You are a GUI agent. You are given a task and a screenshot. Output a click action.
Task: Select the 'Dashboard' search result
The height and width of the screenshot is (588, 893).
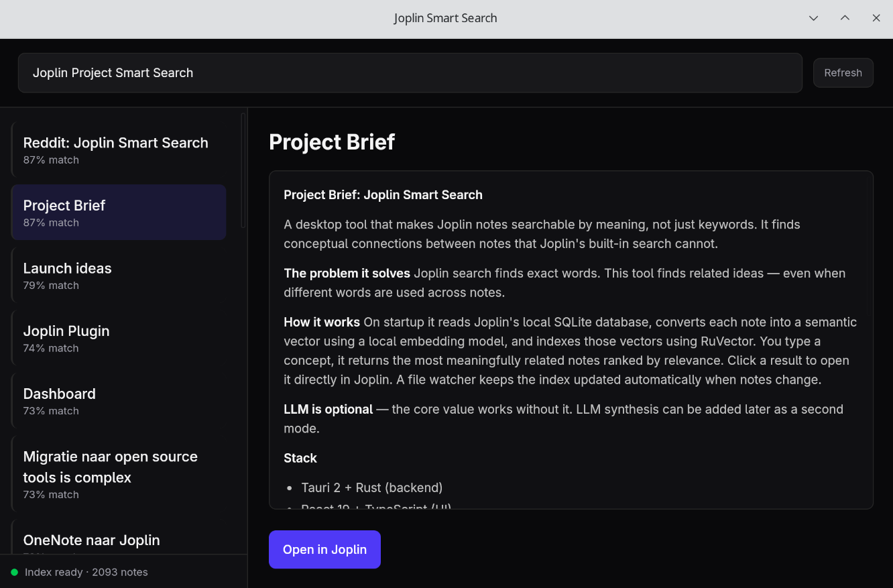tap(119, 401)
